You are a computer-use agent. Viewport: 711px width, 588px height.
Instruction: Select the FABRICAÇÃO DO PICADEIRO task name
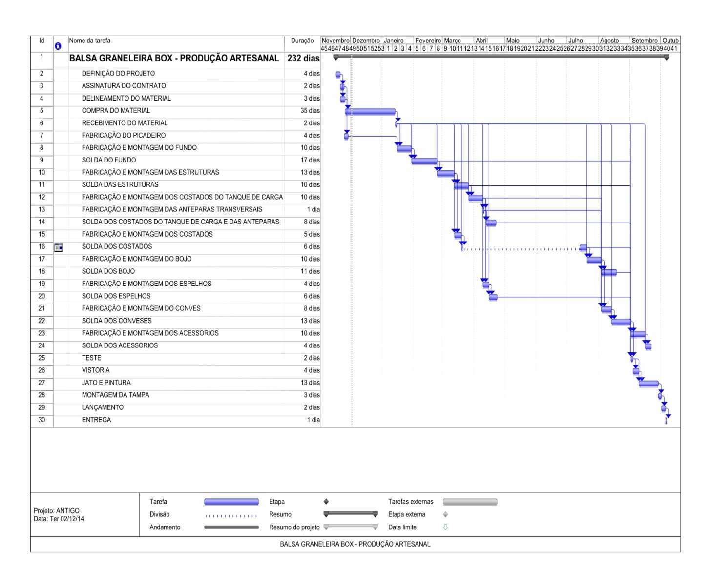(x=124, y=135)
